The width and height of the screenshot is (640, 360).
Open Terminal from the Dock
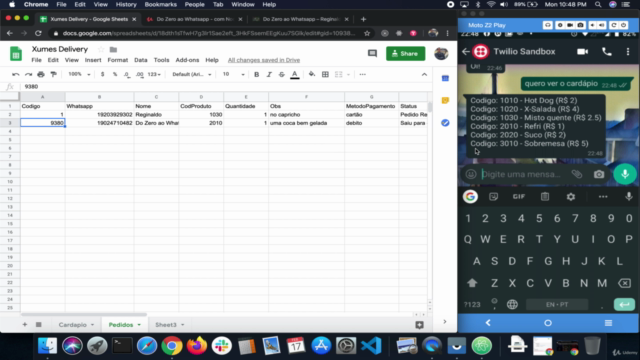point(122,346)
